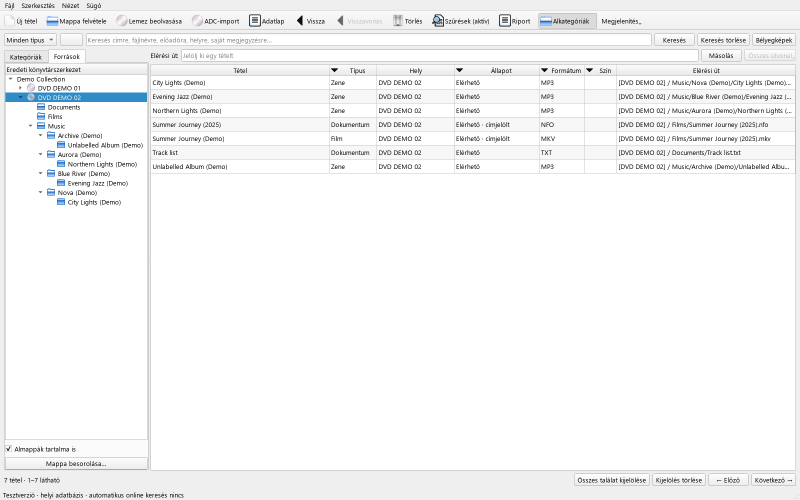Click the Törlés delete icon
800x500 pixels.
[398, 21]
